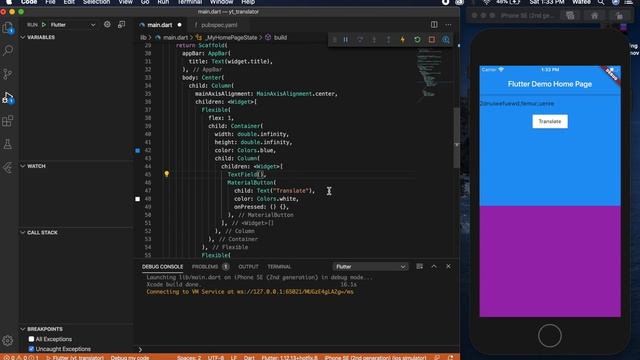The width and height of the screenshot is (640, 360).
Task: Open the Debug Console icon in Run header
Action: click(121, 24)
